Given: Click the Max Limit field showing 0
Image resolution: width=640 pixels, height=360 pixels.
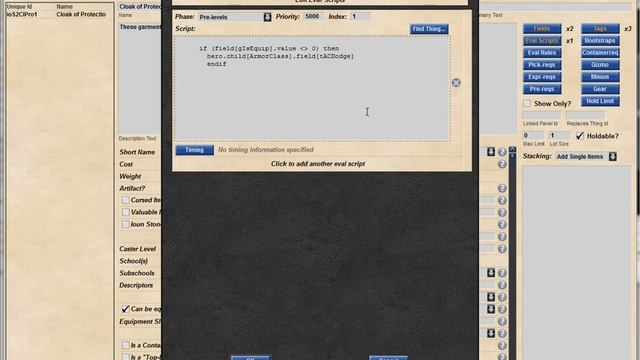Looking at the screenshot, I should click(533, 136).
